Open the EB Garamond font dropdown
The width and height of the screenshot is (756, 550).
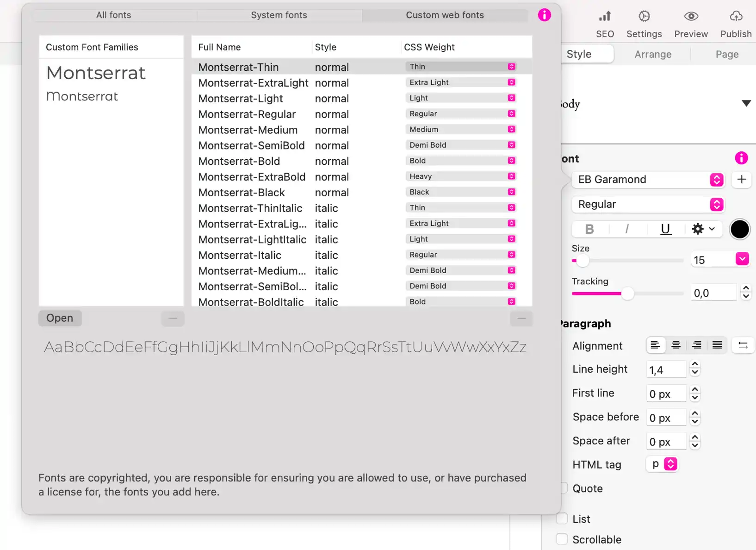pos(647,180)
